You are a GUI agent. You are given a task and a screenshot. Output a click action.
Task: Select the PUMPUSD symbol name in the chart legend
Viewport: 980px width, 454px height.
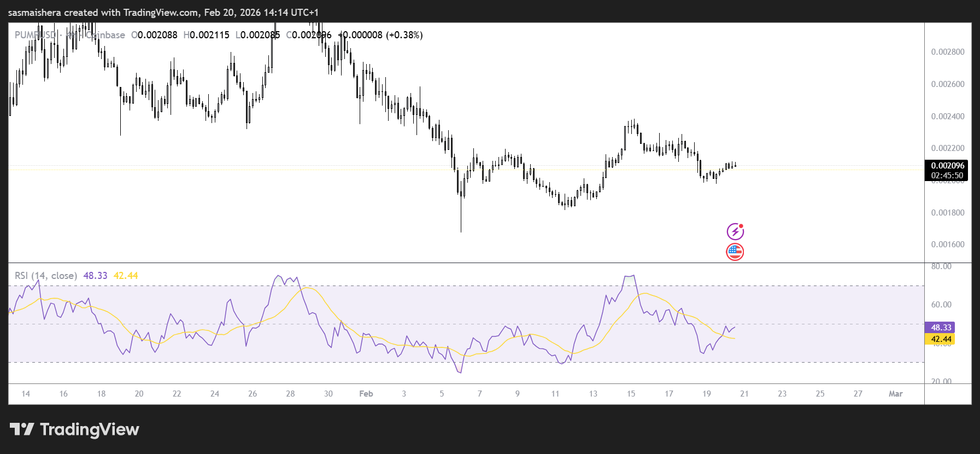(36, 35)
